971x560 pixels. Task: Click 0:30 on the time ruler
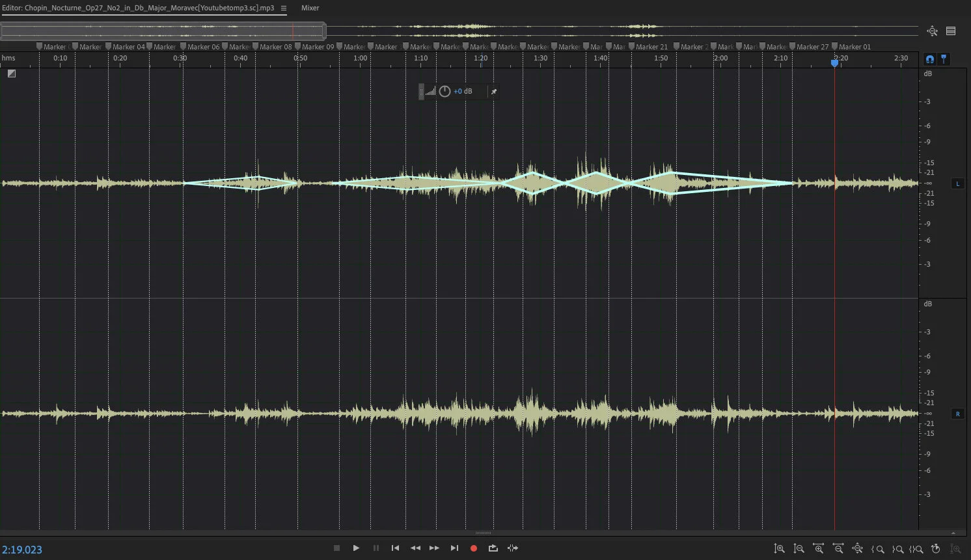(180, 58)
